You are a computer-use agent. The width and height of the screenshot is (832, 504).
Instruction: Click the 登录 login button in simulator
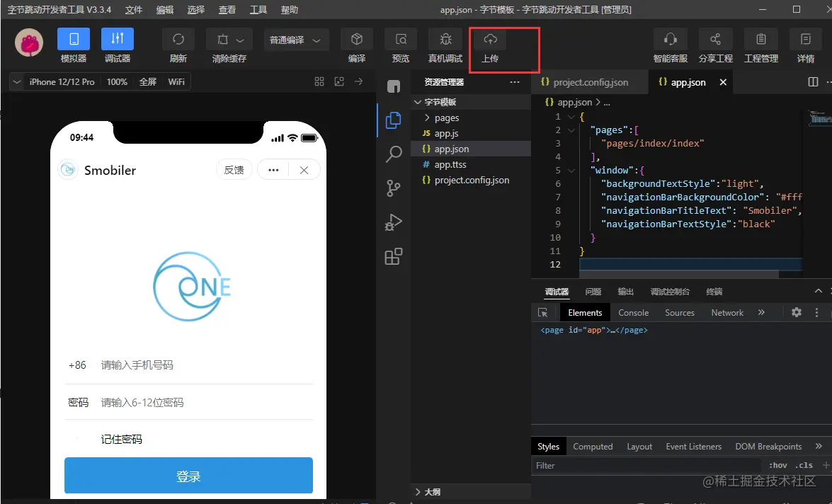pos(188,476)
